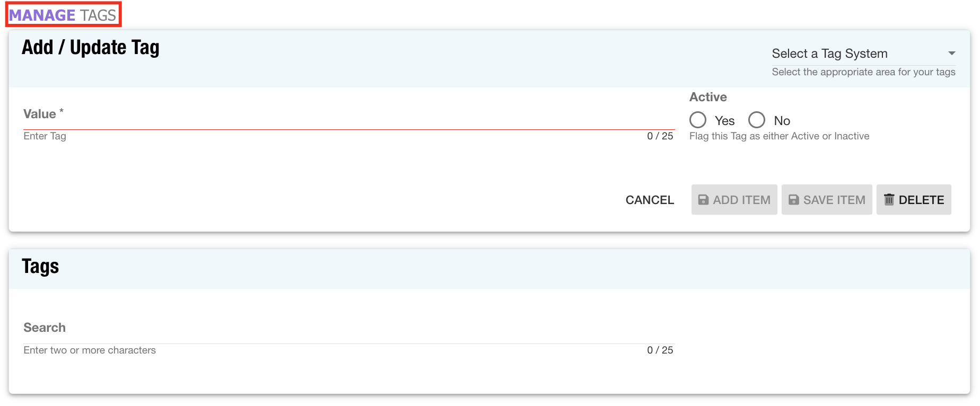
Task: Click the Tag System dropdown arrow
Action: tap(951, 54)
